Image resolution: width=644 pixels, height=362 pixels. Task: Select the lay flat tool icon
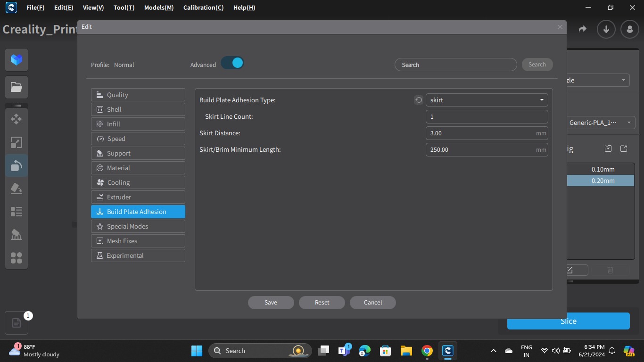point(17,189)
